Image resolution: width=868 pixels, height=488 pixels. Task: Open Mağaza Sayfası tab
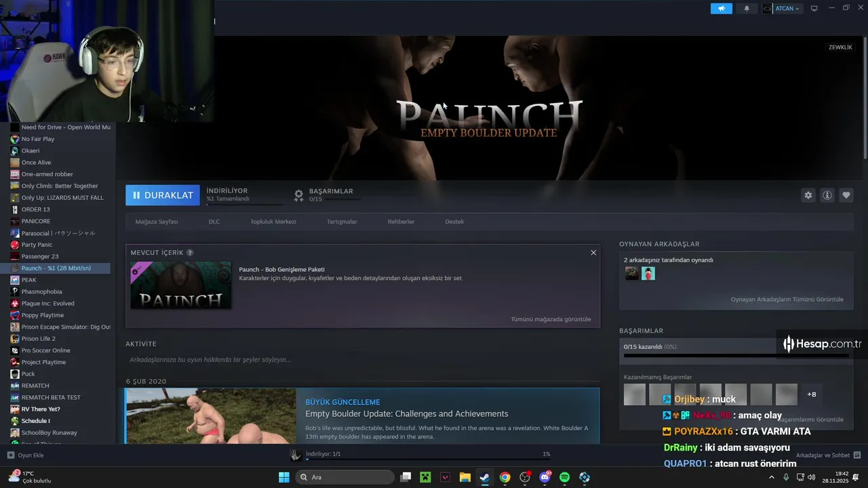(x=157, y=222)
